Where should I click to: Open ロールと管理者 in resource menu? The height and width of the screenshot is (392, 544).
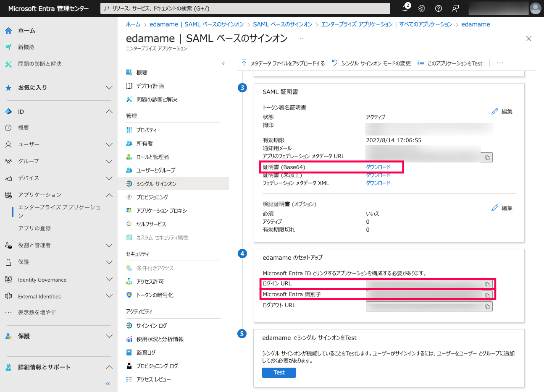[152, 157]
